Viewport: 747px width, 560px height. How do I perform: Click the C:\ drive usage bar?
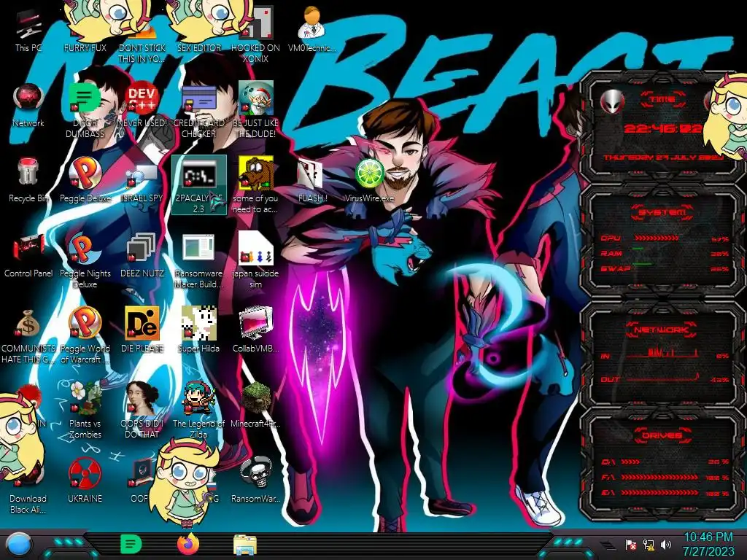(x=631, y=462)
